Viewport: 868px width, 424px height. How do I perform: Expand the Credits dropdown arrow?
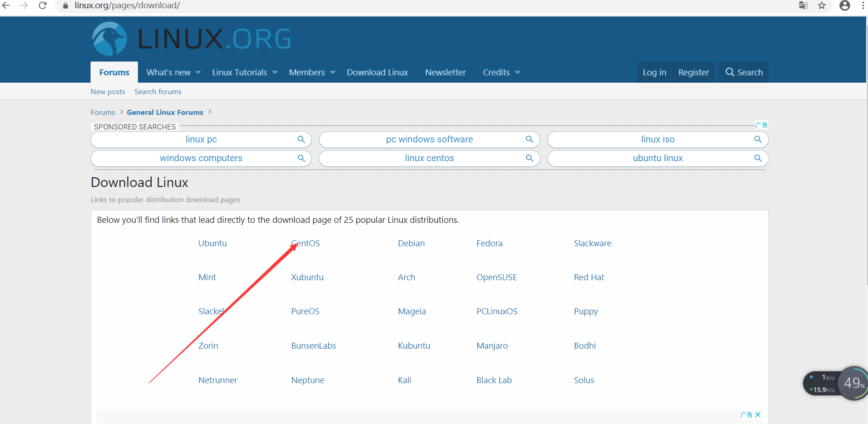pos(518,73)
